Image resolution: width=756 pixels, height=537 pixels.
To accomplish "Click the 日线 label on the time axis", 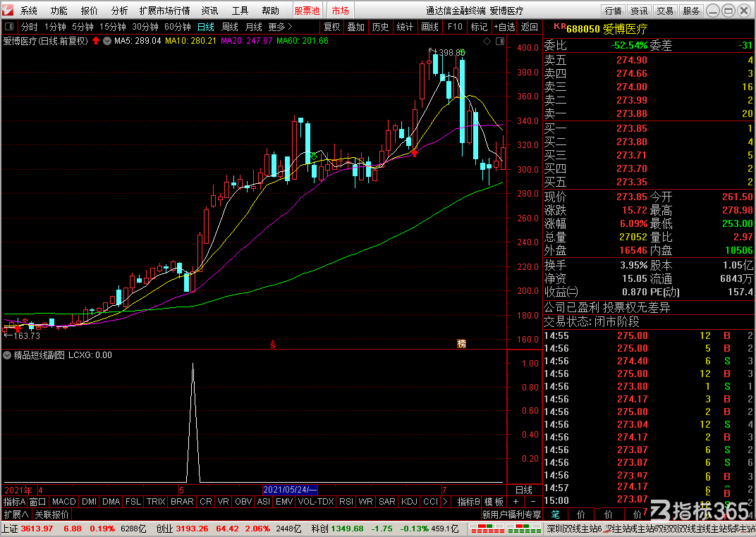I will click(x=523, y=490).
